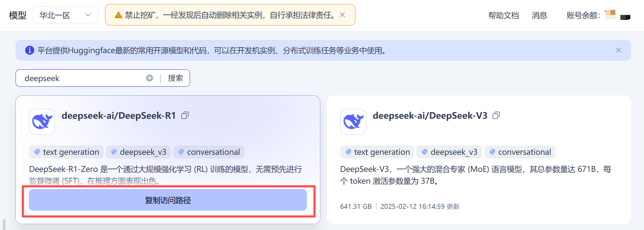The width and height of the screenshot is (644, 230).
Task: Open the deepseek-ai/DeepSeek-V3 model title
Action: click(x=430, y=116)
